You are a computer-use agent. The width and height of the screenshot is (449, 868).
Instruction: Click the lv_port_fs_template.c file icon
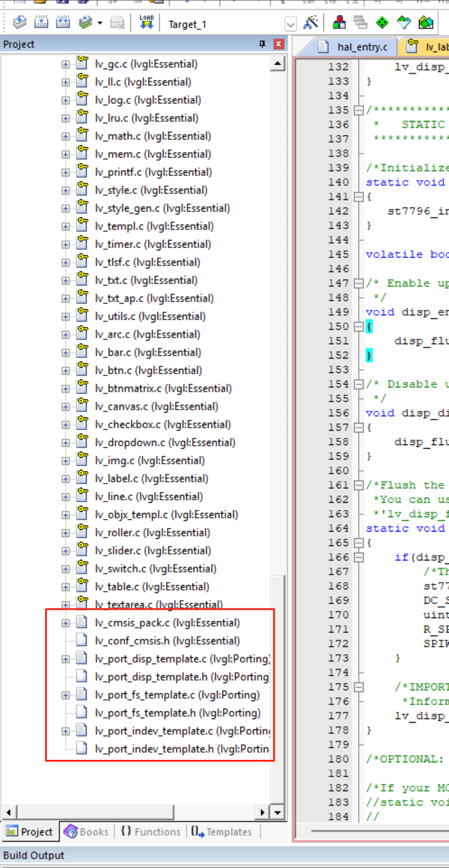82,694
